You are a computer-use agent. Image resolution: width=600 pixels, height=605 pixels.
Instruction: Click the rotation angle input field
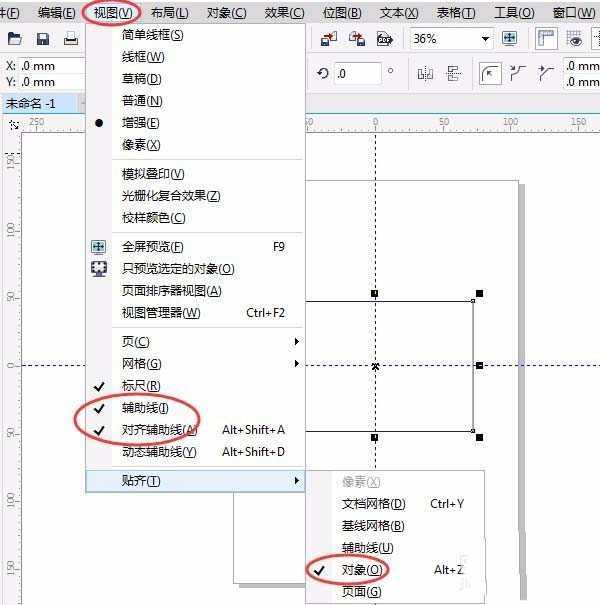click(x=357, y=73)
